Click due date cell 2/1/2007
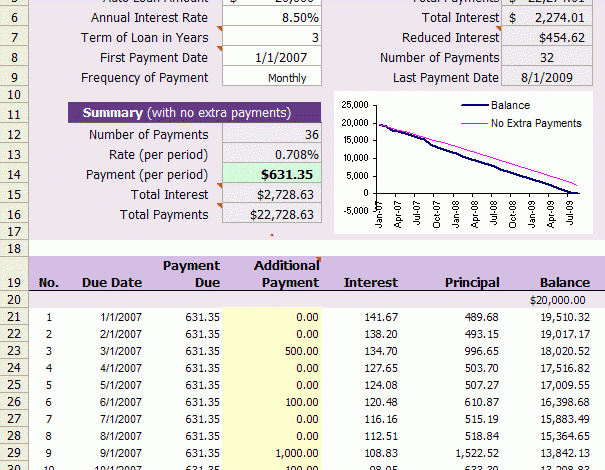The image size is (605, 470). point(121,334)
